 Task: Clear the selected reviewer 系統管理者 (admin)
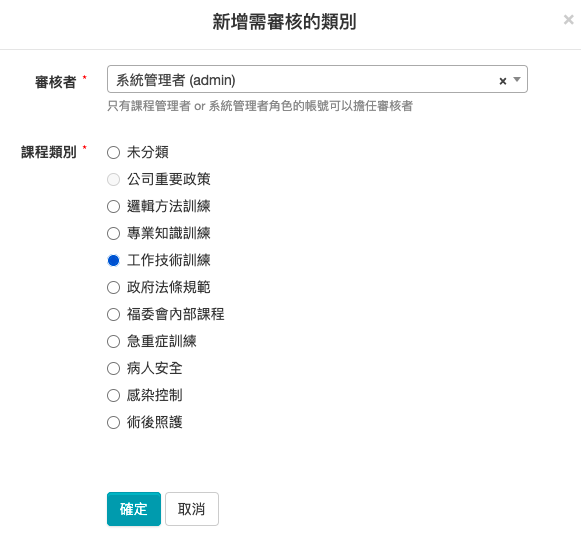pos(502,81)
